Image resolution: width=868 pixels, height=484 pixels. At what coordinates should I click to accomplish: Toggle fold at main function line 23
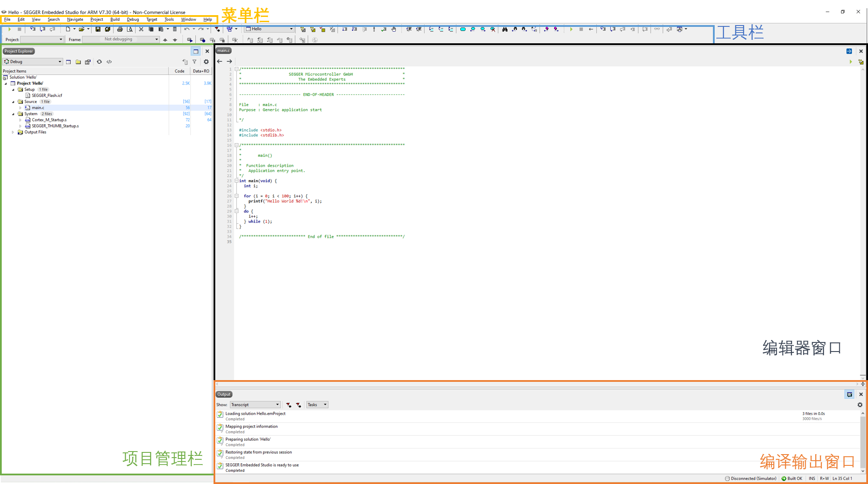(236, 181)
